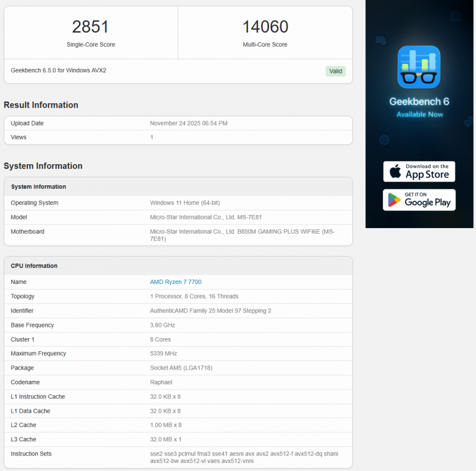The width and height of the screenshot is (476, 471).
Task: Click the Result Information heading
Action: click(x=41, y=105)
